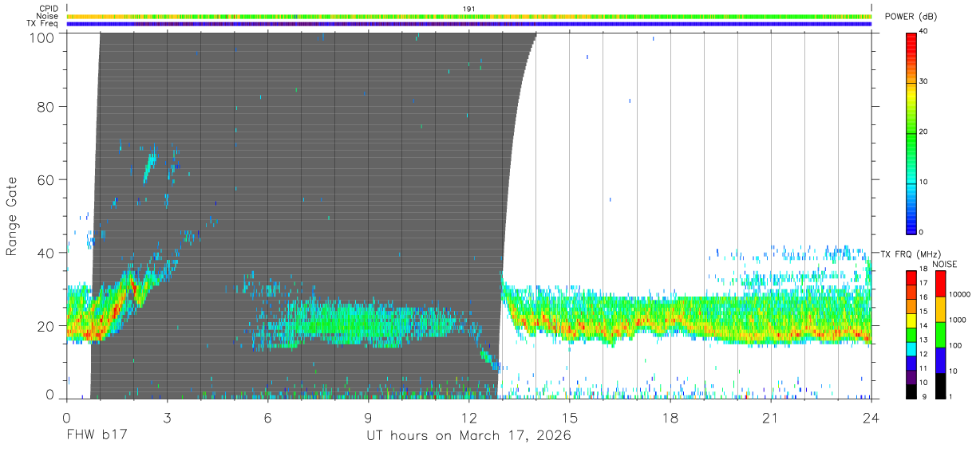The width and height of the screenshot is (980, 452).
Task: Pick the red 17-18 MHz frequency swatch
Action: coord(911,277)
